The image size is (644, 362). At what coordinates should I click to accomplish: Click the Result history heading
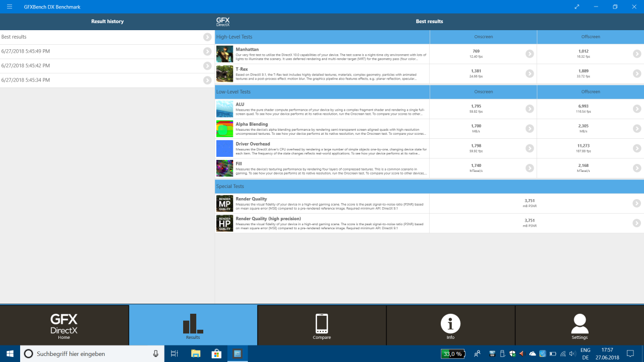tap(107, 22)
